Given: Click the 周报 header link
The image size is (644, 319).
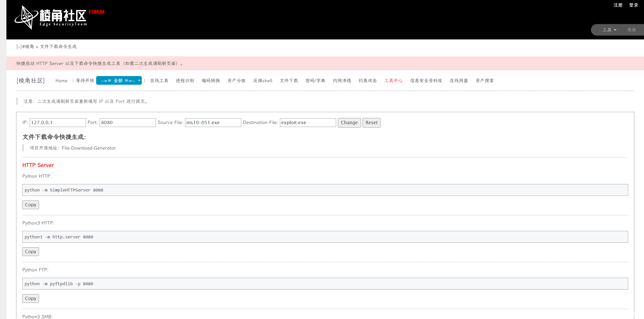Looking at the screenshot, I should click(631, 30).
